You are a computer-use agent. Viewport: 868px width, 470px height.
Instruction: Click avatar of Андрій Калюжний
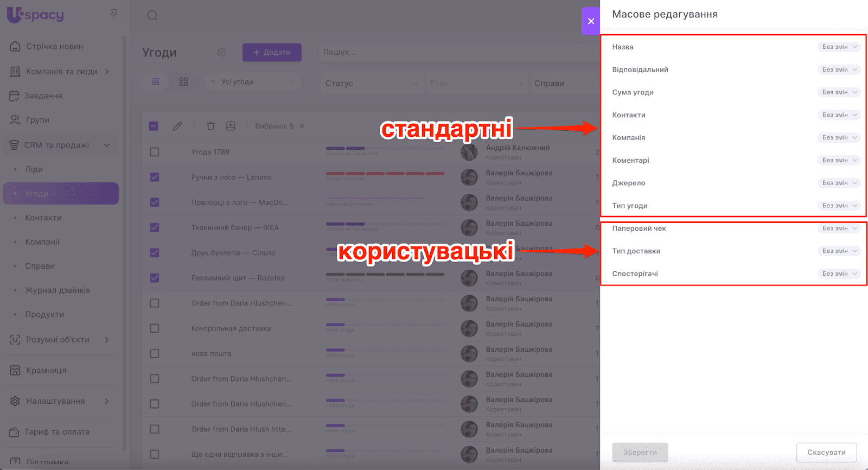click(469, 152)
